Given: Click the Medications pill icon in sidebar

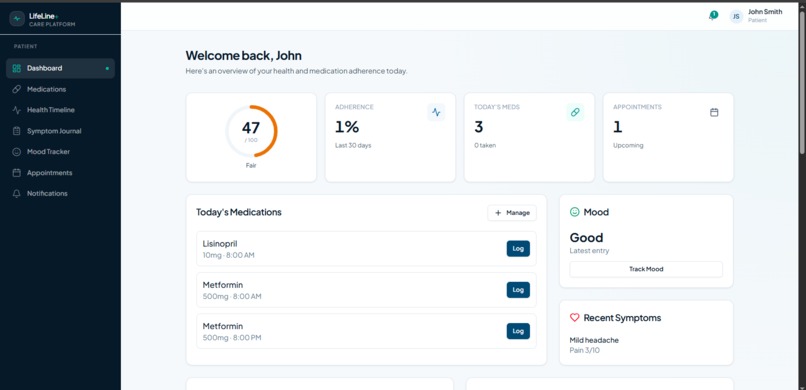Looking at the screenshot, I should [x=16, y=89].
